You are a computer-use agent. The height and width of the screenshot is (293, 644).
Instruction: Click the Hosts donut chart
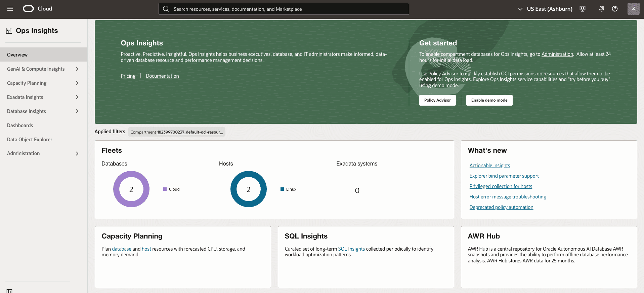[248, 189]
